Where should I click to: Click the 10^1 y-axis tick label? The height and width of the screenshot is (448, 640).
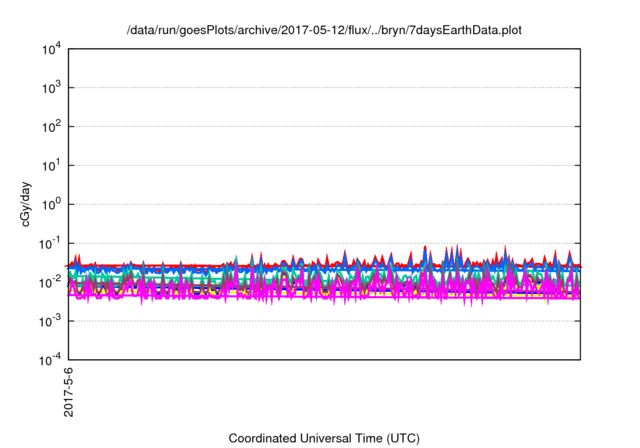[48, 166]
